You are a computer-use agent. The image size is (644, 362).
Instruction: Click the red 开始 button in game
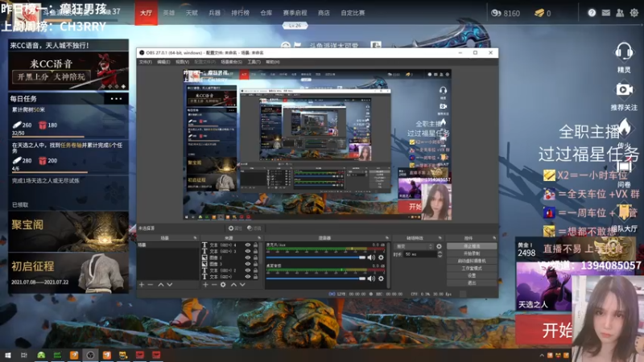pos(544,330)
